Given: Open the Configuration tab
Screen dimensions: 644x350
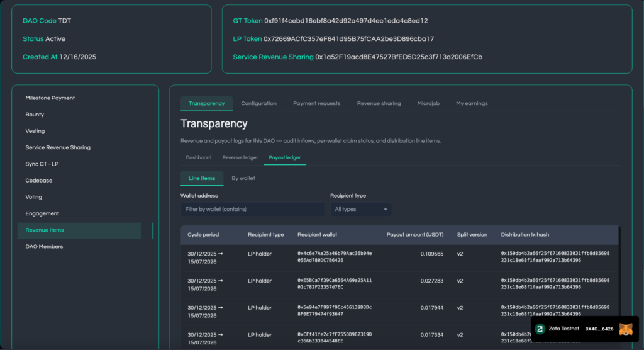Looking at the screenshot, I should tap(258, 104).
